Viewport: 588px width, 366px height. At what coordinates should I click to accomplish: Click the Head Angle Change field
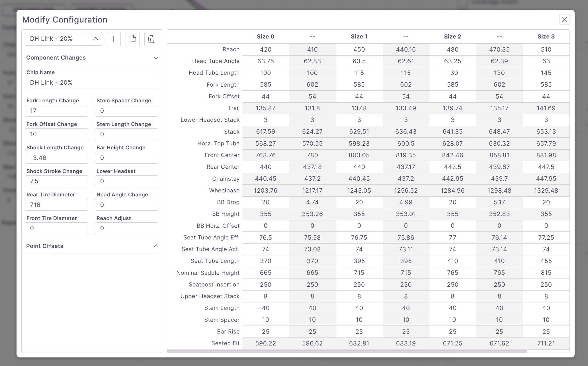coord(126,205)
